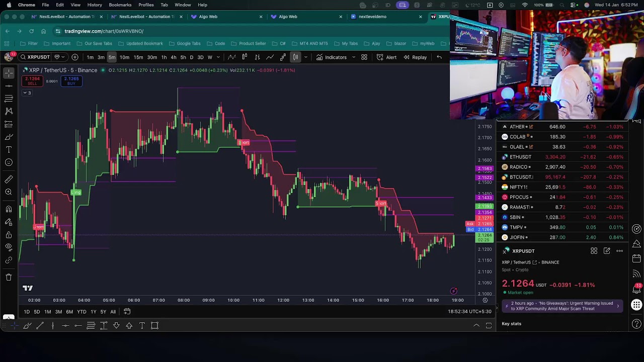The height and width of the screenshot is (362, 644).
Task: Click the Alert button
Action: pos(386,57)
